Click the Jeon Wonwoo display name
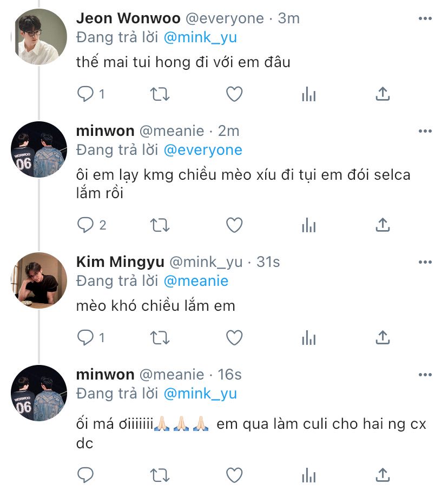Screen dimensions: 448x490 128,18
